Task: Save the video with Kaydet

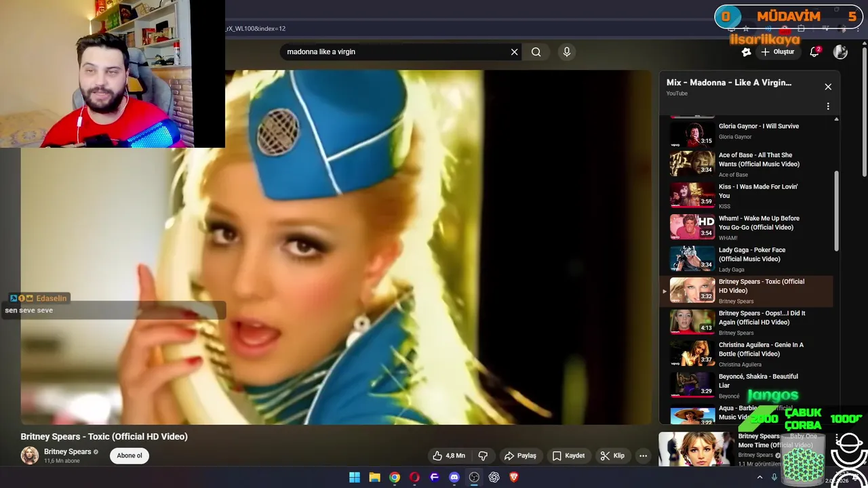Action: (568, 455)
